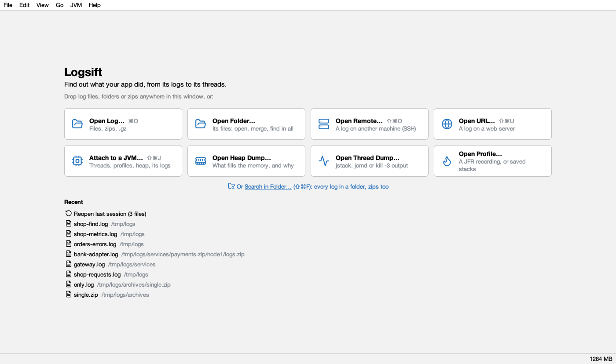
Task: Click the Open Folder card's folder icon
Action: (201, 124)
